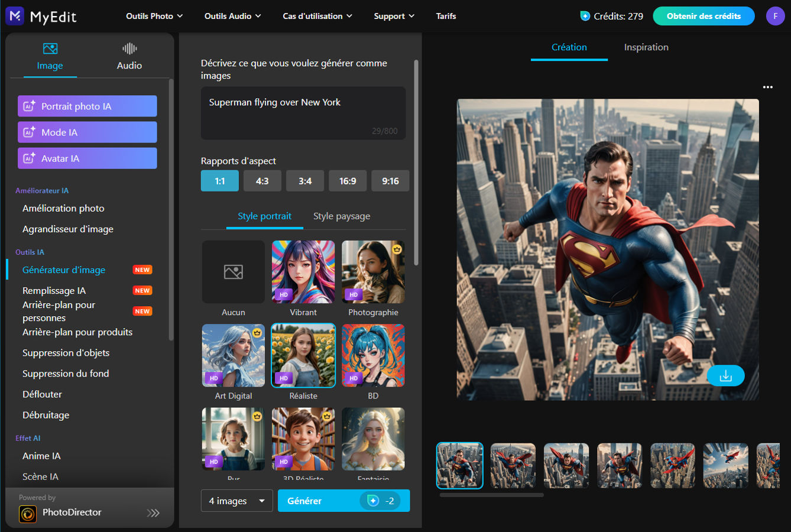Open Anime IA effect
This screenshot has width=791, height=532.
coord(41,456)
